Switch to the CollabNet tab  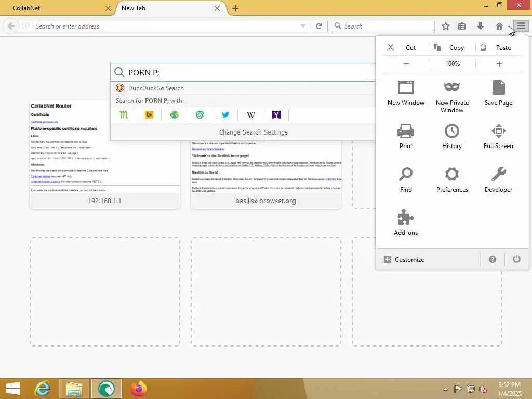pos(58,8)
